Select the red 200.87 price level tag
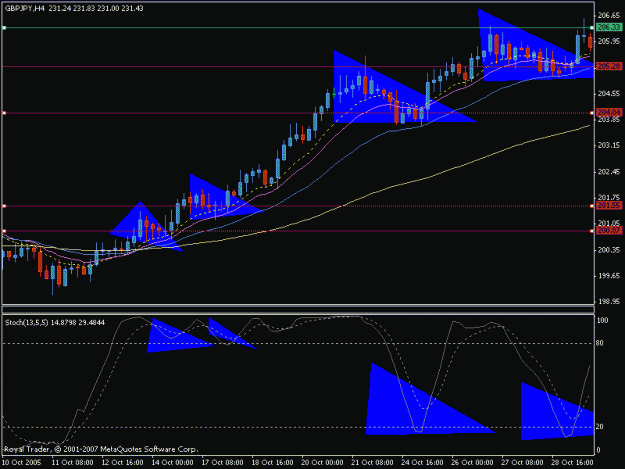This screenshot has width=625, height=469. (x=609, y=230)
